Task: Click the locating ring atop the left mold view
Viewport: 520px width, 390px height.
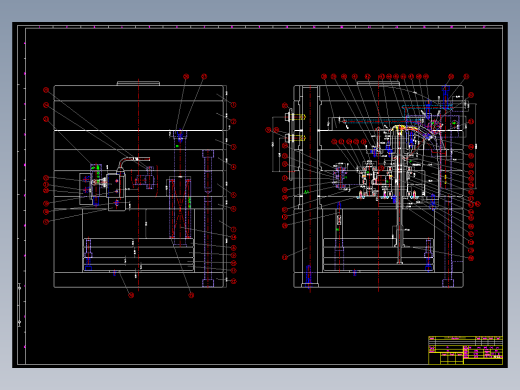Action: (138, 83)
